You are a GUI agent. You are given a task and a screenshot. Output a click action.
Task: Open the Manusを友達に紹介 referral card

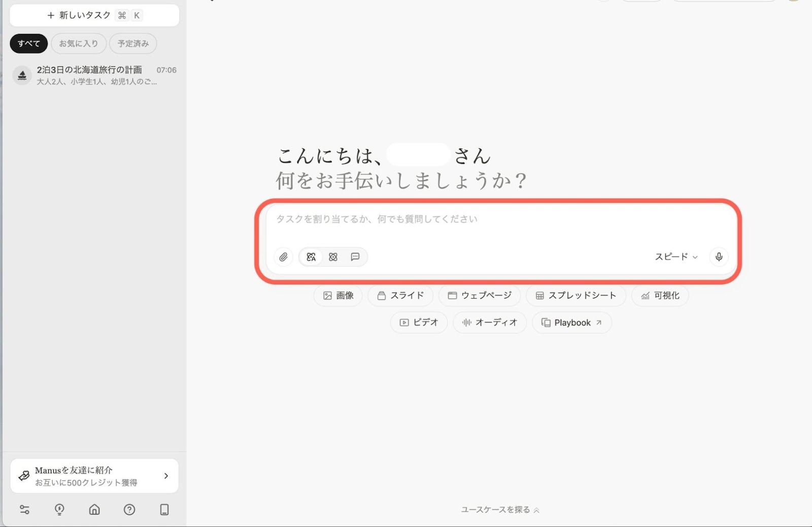pos(94,476)
